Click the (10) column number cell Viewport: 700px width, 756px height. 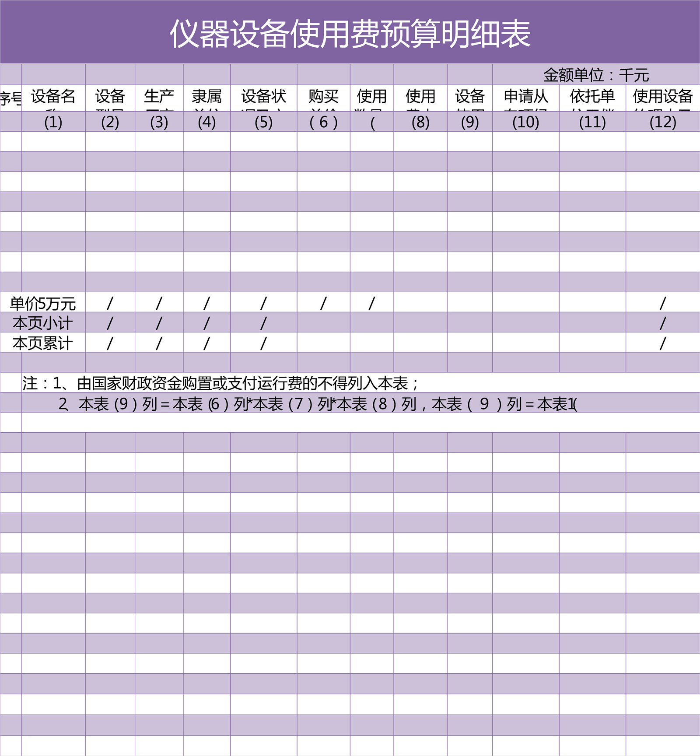525,122
